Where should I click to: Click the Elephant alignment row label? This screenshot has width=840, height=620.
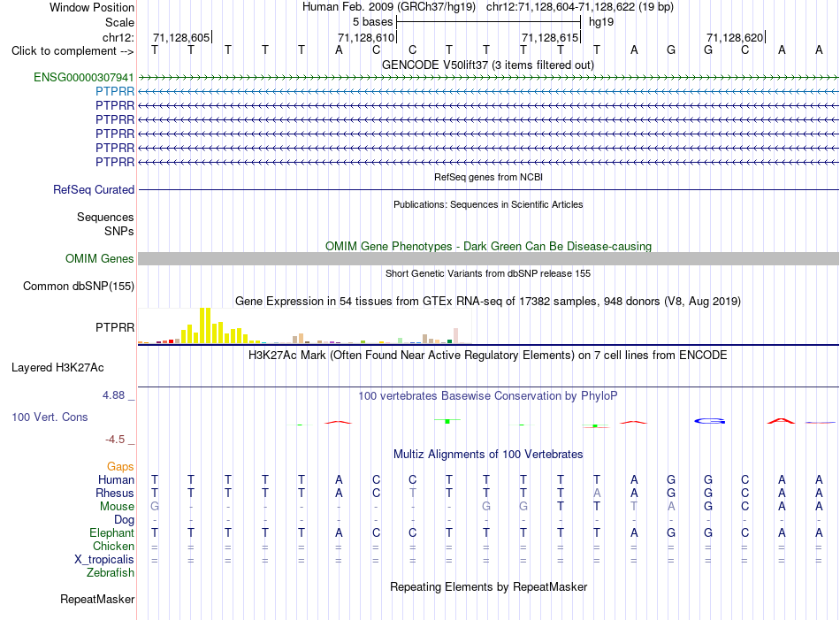coord(112,532)
